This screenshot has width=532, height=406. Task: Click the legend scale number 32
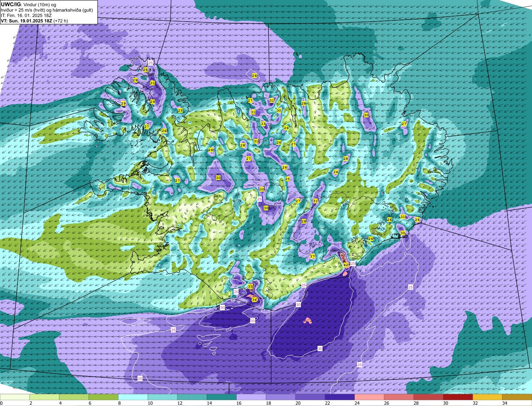475,403
